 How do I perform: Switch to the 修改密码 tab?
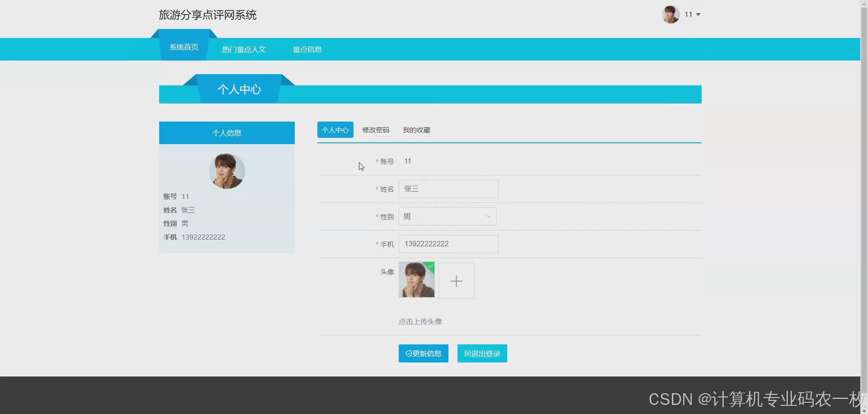pos(376,130)
